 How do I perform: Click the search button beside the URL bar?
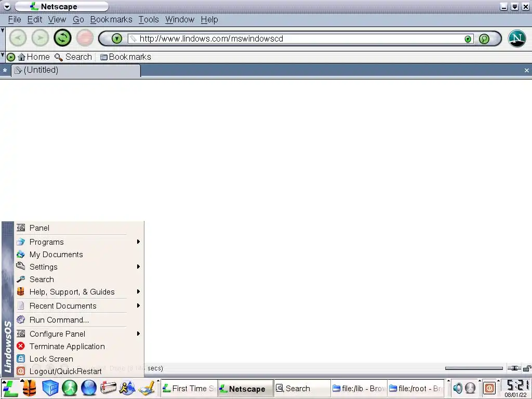(484, 39)
